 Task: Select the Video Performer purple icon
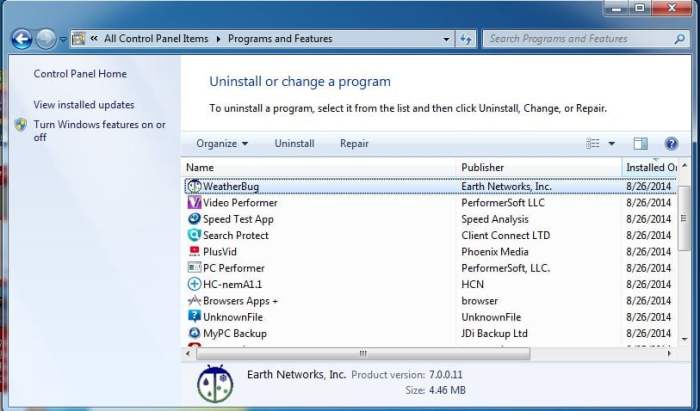(x=194, y=203)
